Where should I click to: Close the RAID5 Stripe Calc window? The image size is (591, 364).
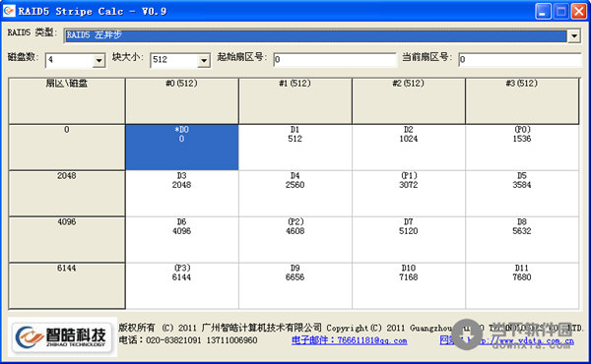coord(578,11)
